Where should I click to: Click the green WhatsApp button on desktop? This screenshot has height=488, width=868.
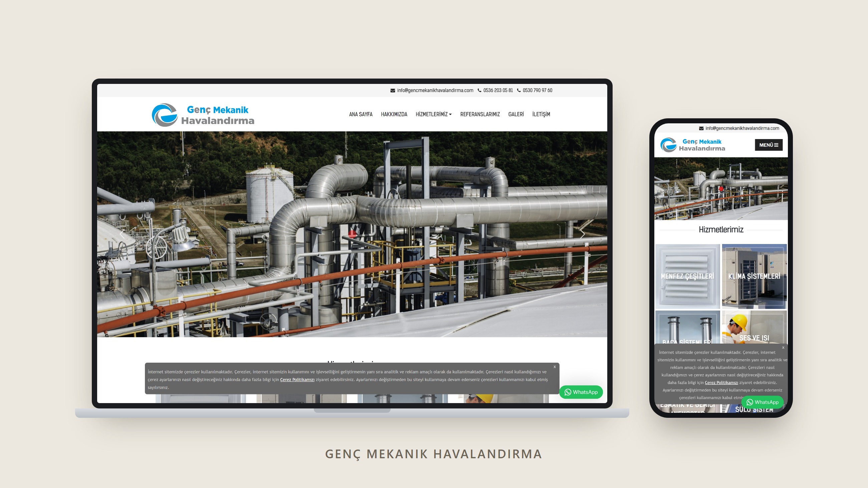[581, 392]
